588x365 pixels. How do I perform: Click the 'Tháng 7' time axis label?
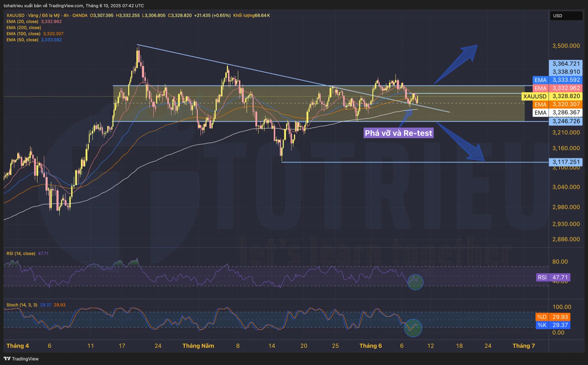[524, 346]
